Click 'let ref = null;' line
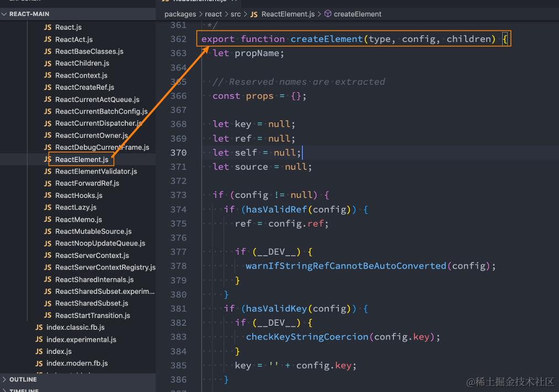The image size is (559, 392). [254, 138]
